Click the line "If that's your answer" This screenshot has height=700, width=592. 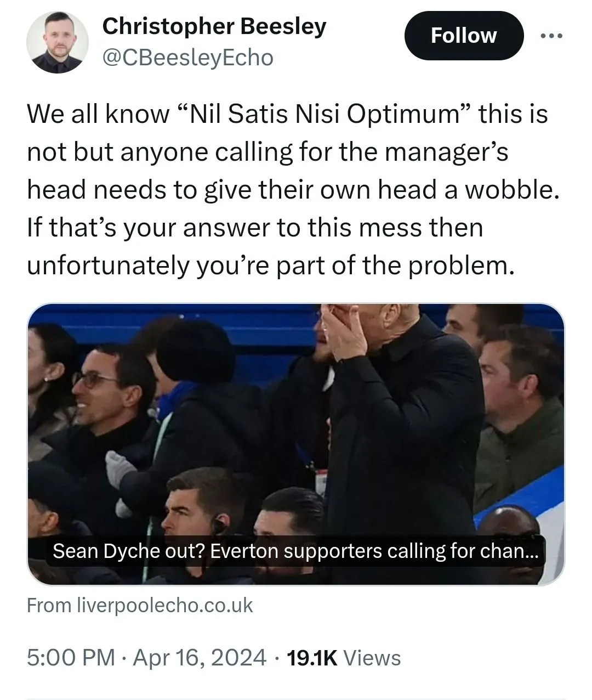pyautogui.click(x=255, y=228)
